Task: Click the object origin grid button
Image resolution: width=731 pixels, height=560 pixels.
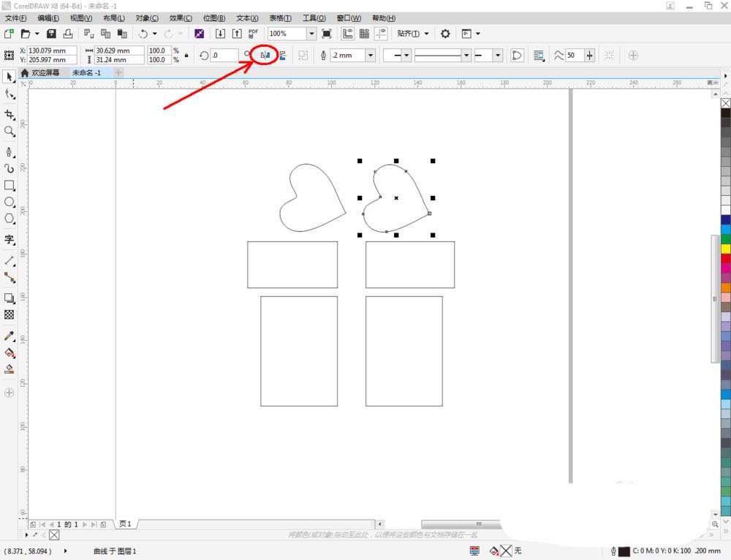Action: (9, 56)
